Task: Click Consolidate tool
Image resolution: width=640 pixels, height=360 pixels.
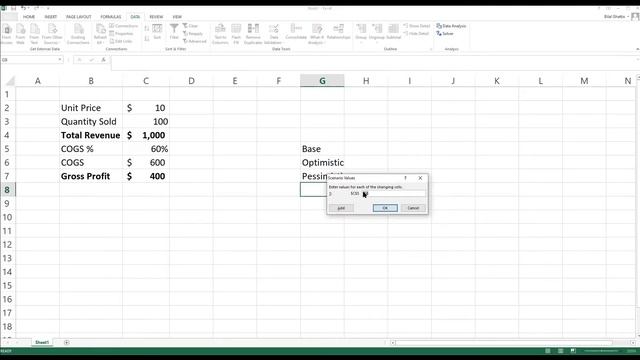Action: 296,32
